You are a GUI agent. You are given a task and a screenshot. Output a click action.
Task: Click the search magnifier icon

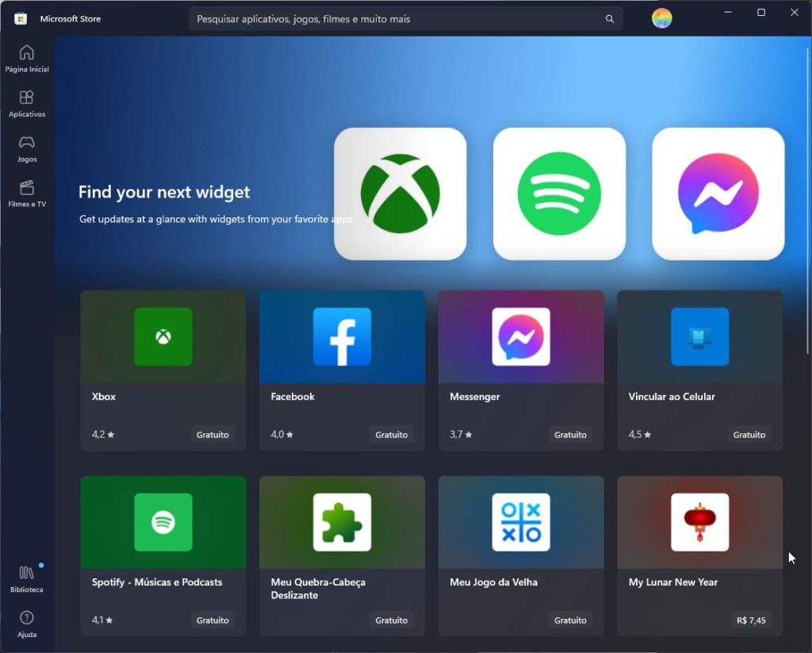pyautogui.click(x=610, y=19)
